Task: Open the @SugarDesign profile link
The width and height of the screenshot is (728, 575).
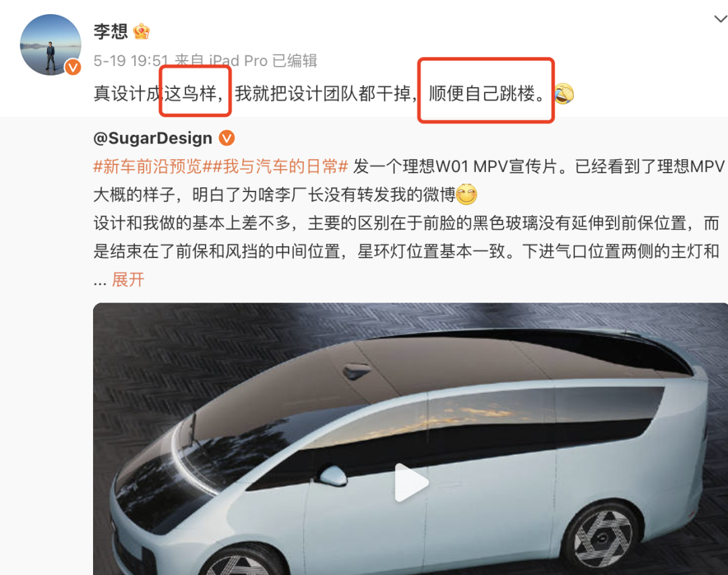Action: pos(153,138)
